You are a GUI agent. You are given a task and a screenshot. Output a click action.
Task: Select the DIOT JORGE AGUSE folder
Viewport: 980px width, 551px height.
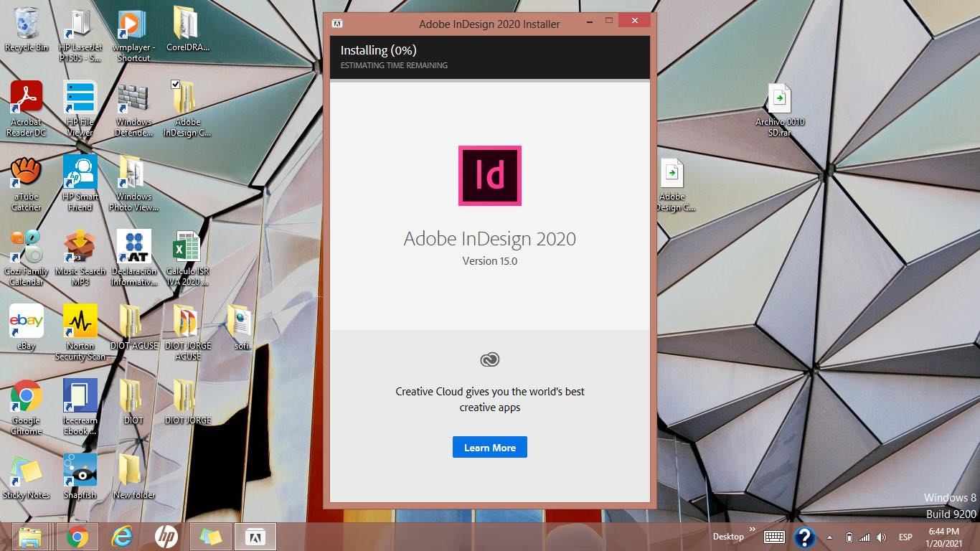point(187,333)
